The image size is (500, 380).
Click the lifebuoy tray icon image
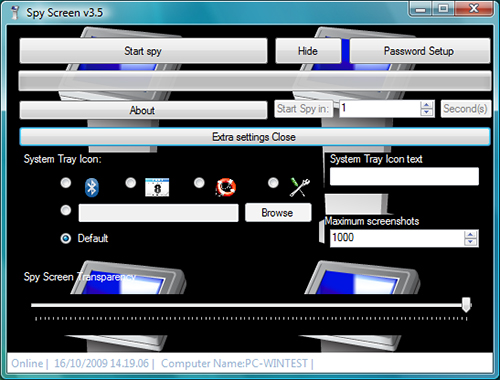[x=226, y=187]
